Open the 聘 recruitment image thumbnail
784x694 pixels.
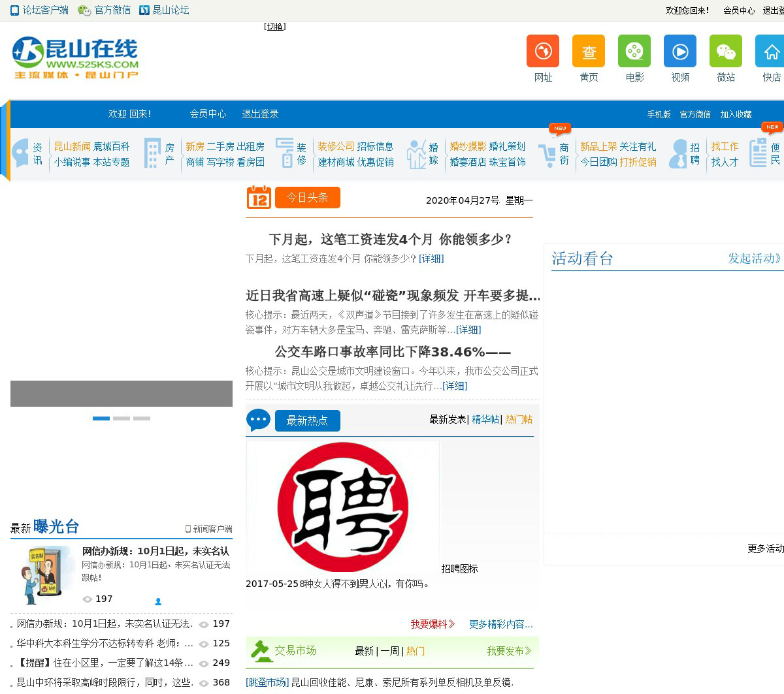click(x=342, y=507)
